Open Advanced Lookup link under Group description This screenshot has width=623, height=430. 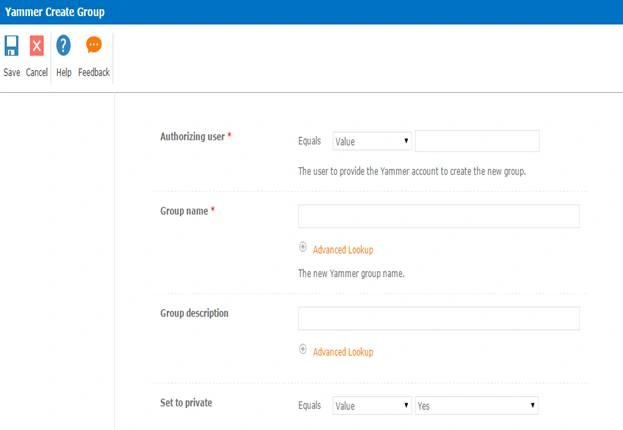click(343, 352)
